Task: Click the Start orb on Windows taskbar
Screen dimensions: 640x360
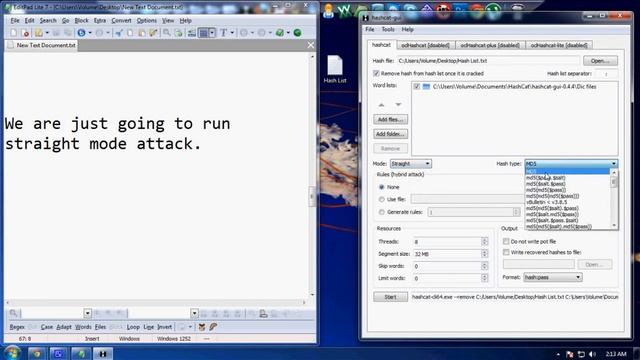Action: 12,353
